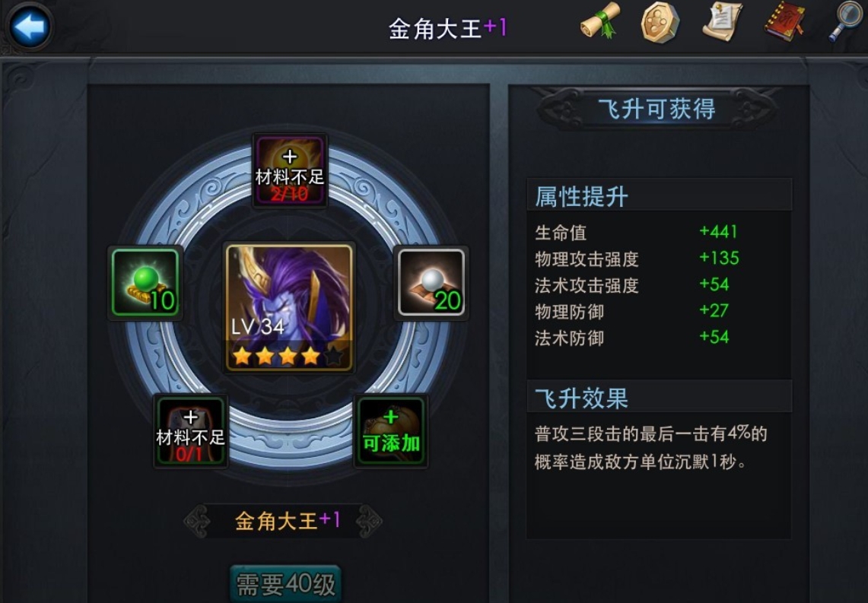Screen dimensions: 868x603
Task: Tap the top material slot showing 2/10
Action: click(x=290, y=170)
